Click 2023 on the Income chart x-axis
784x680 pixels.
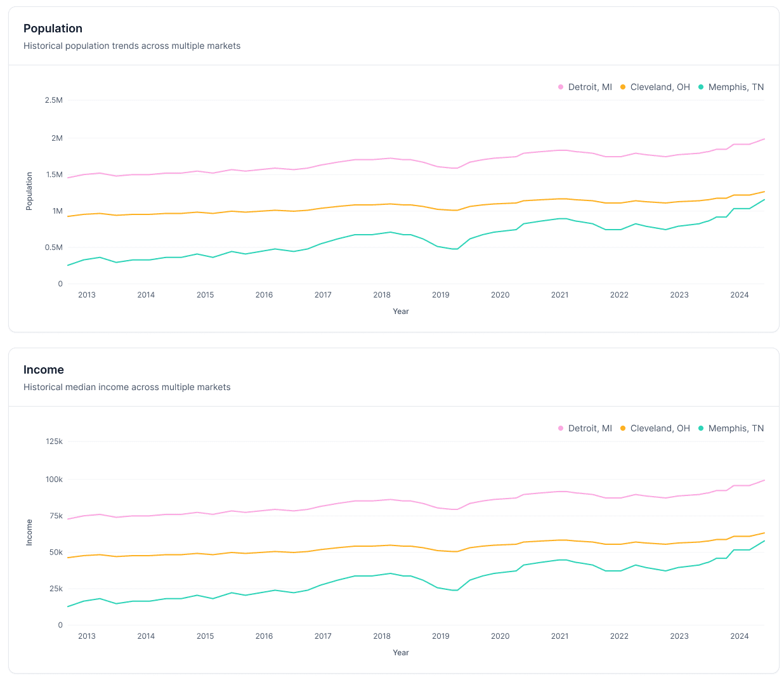(x=679, y=636)
